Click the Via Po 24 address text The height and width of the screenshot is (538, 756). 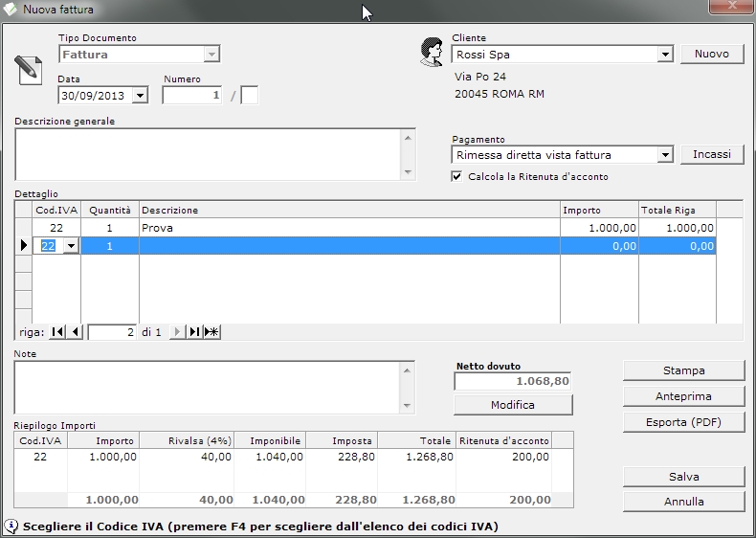(480, 77)
